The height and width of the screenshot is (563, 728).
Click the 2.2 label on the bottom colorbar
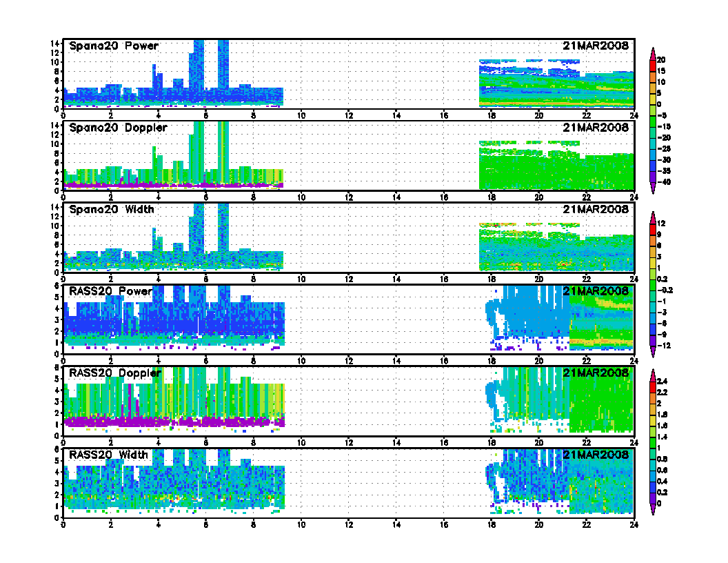(663, 393)
